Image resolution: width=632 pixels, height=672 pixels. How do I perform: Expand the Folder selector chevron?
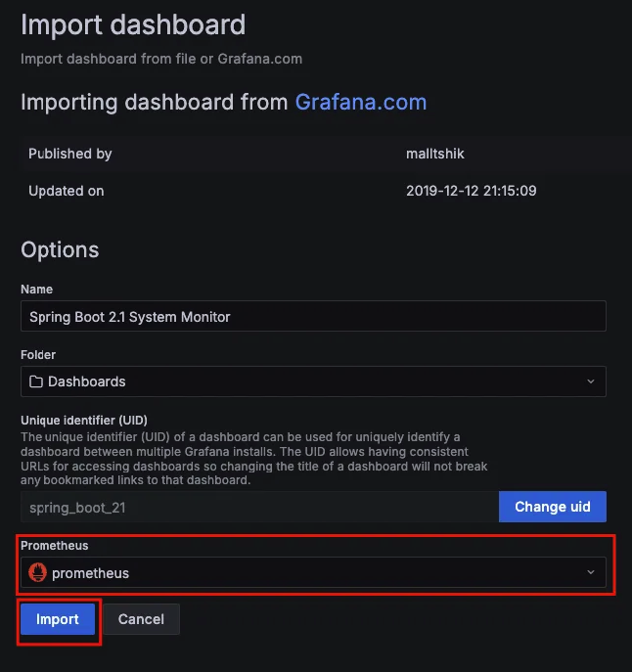pyautogui.click(x=590, y=381)
